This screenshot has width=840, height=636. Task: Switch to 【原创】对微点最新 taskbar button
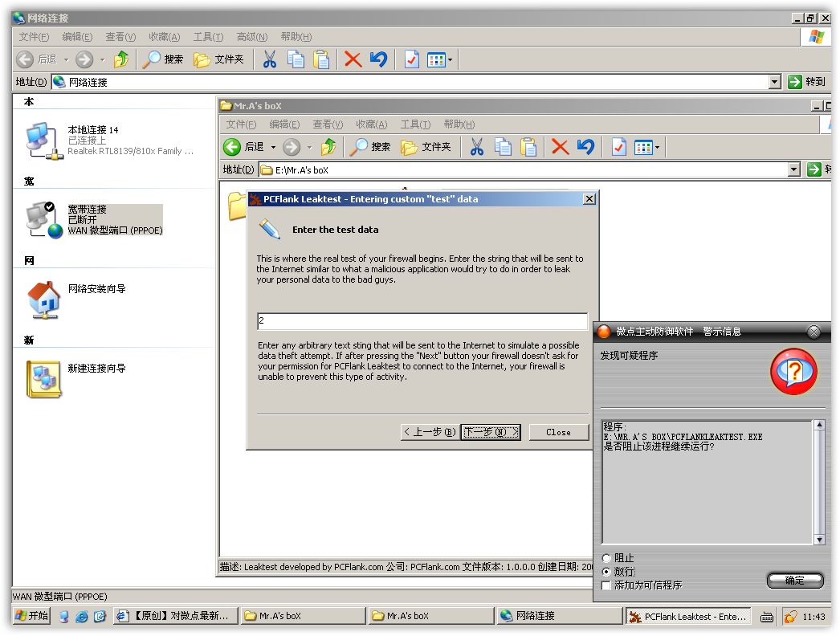[176, 616]
